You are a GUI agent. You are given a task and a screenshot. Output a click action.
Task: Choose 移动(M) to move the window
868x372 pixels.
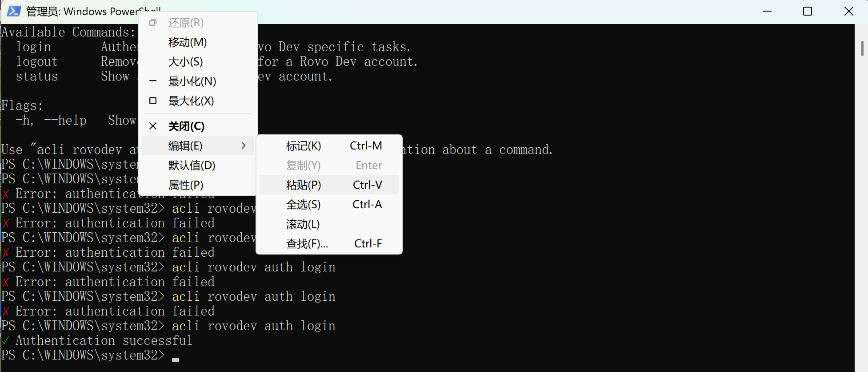[188, 42]
